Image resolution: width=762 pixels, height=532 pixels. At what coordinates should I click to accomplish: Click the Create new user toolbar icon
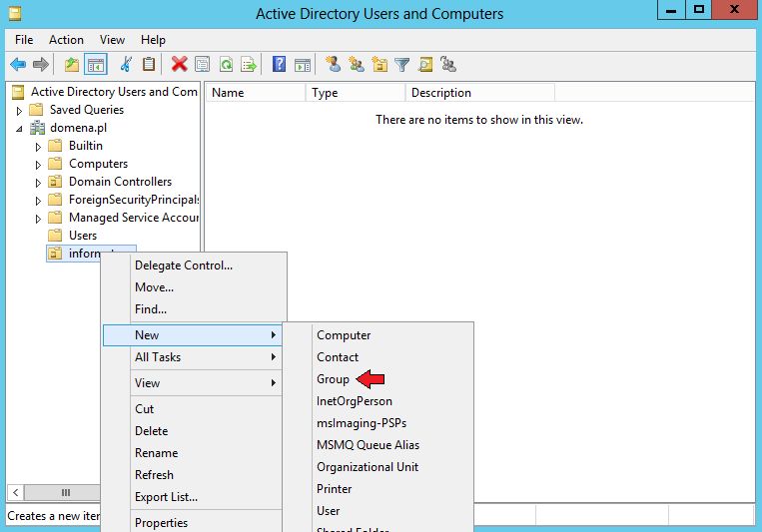pyautogui.click(x=333, y=64)
